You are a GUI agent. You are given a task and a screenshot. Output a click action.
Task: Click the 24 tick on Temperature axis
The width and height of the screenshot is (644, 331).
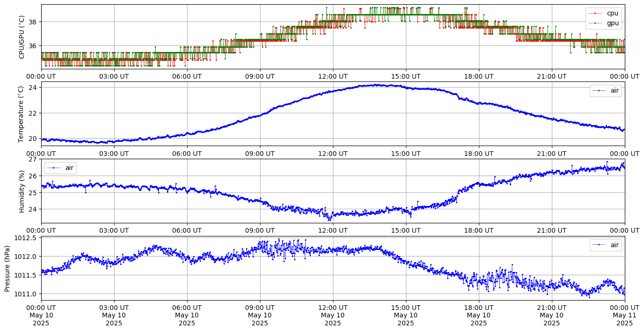(x=34, y=88)
